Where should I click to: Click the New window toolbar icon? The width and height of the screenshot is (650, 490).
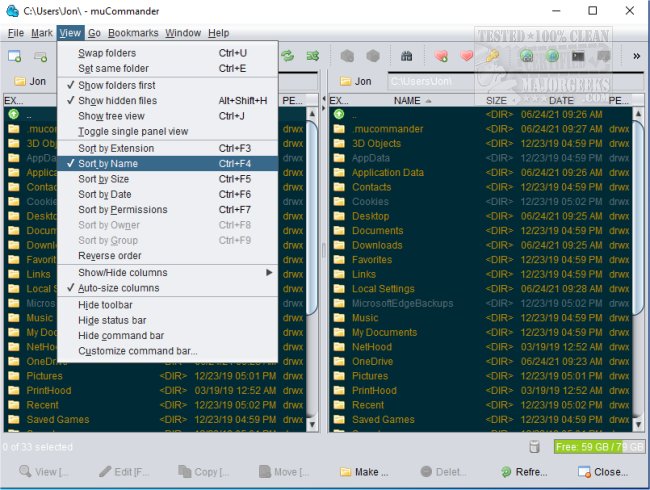14,56
